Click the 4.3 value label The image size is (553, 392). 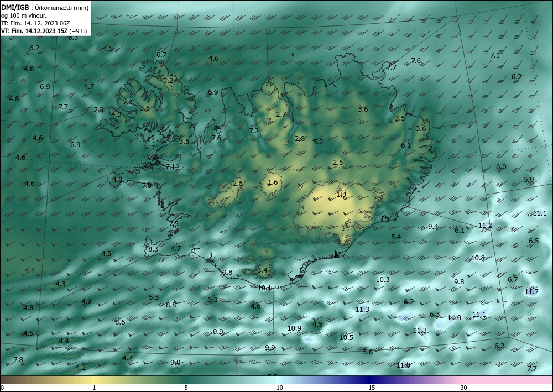pyautogui.click(x=60, y=284)
